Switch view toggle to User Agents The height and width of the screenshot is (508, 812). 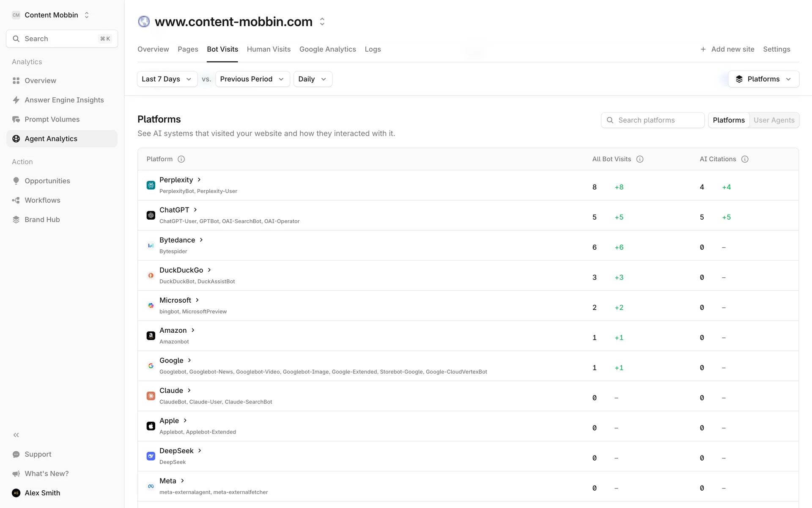[774, 120]
